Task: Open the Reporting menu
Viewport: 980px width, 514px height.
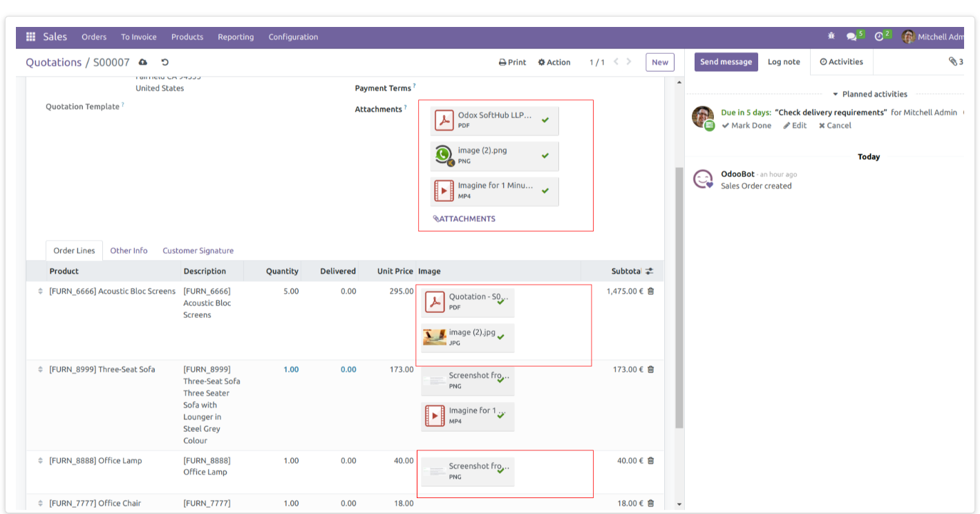Action: 236,37
